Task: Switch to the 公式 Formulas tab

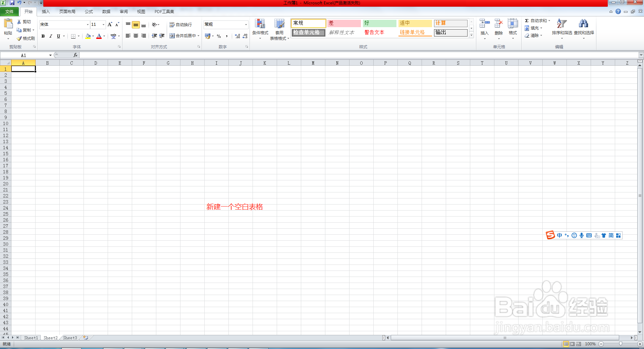Action: click(89, 11)
